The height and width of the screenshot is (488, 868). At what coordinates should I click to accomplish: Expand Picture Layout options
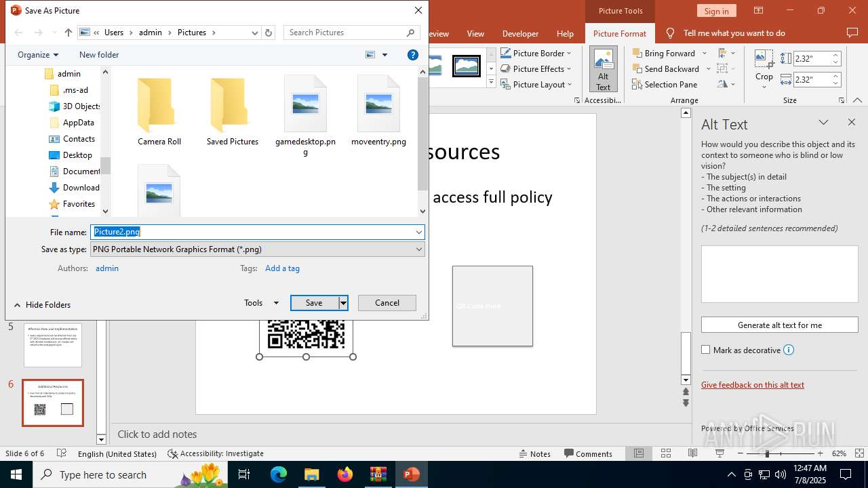click(569, 85)
